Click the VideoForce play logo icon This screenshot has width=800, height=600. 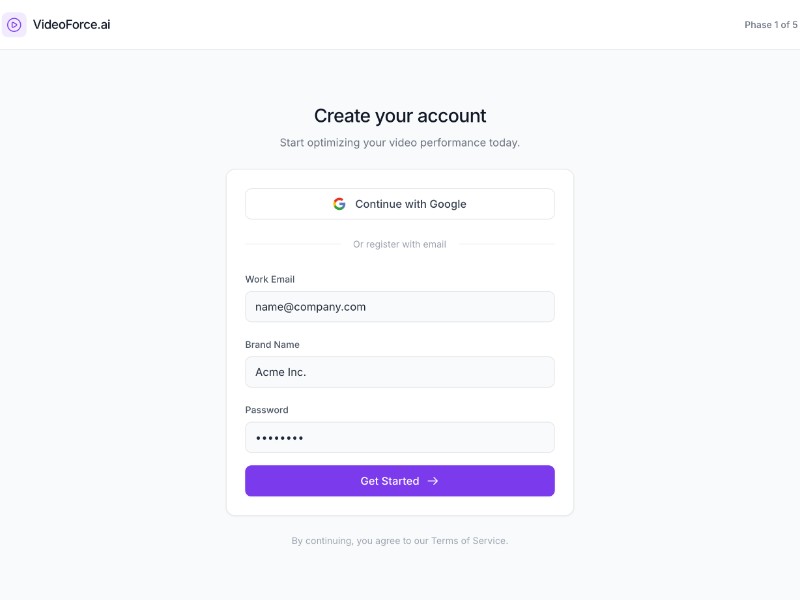14,24
